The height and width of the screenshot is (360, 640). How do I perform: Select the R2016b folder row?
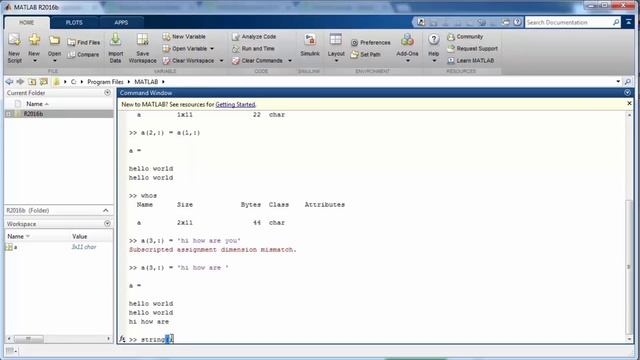pyautogui.click(x=59, y=114)
